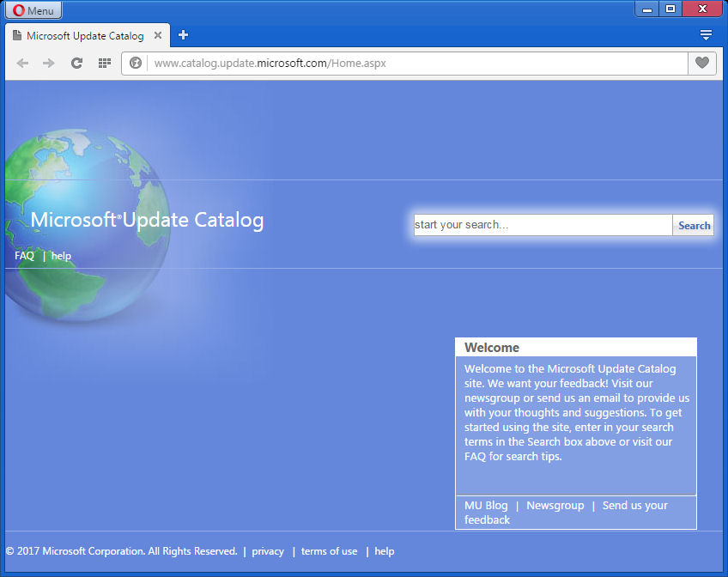Open the tab menu icon at right of tab bar
The width and height of the screenshot is (728, 577).
coord(706,35)
